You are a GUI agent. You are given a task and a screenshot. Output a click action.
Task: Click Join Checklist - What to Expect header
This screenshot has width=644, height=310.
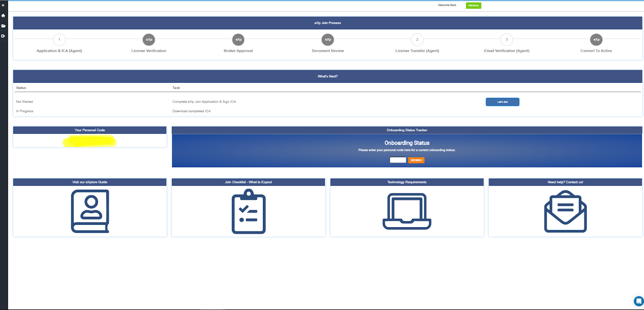[x=248, y=182]
